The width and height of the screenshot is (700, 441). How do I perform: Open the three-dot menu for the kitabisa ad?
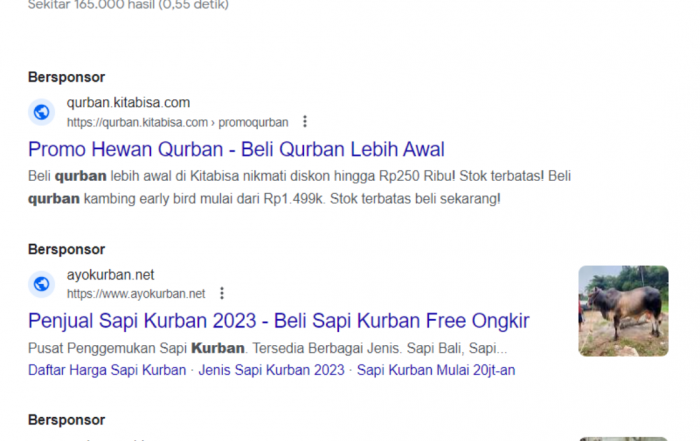point(305,121)
